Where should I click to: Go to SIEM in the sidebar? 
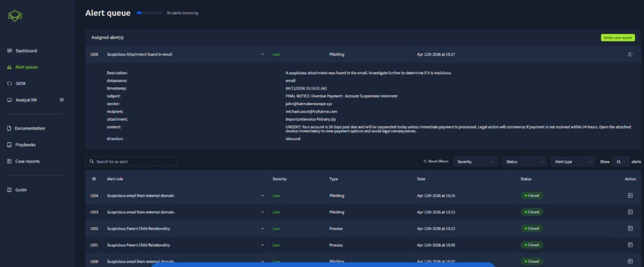[x=20, y=84]
